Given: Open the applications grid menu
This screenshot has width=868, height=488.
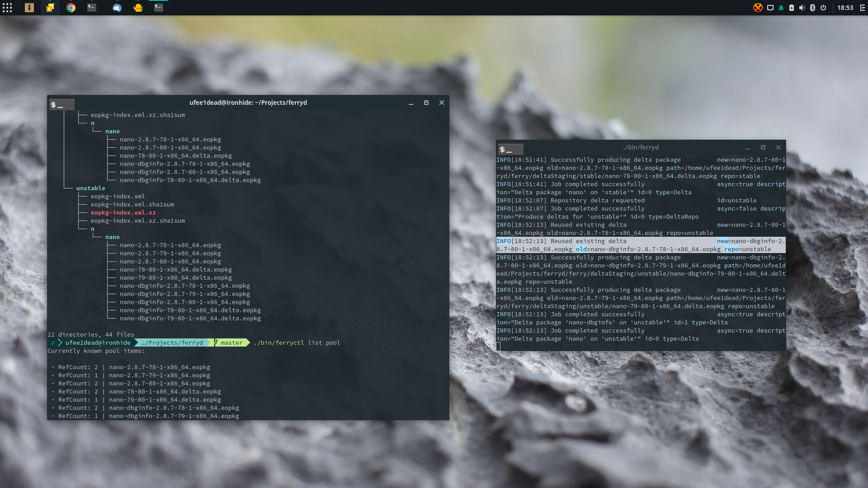Looking at the screenshot, I should click(7, 8).
